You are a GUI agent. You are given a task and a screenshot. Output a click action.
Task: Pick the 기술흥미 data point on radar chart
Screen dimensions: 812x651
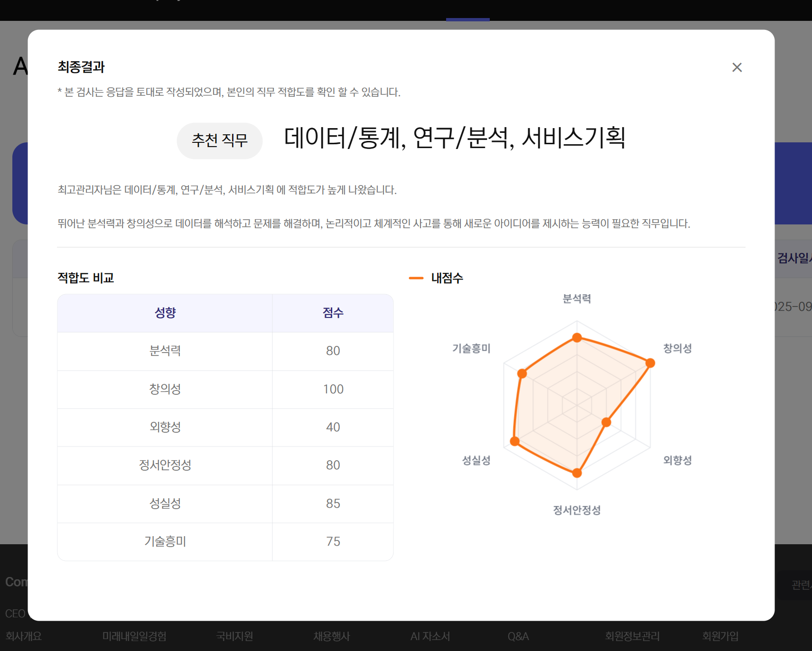(x=522, y=373)
